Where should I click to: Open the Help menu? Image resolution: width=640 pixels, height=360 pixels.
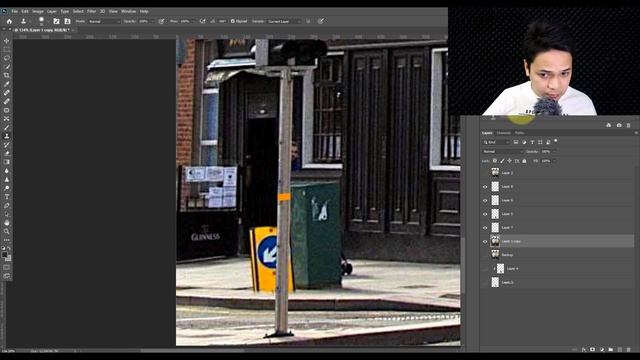point(144,11)
